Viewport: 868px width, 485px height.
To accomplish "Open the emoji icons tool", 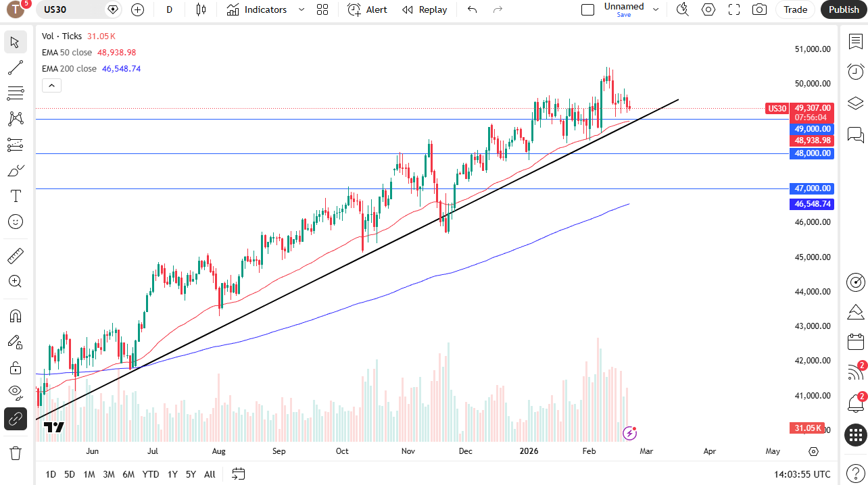I will point(15,222).
